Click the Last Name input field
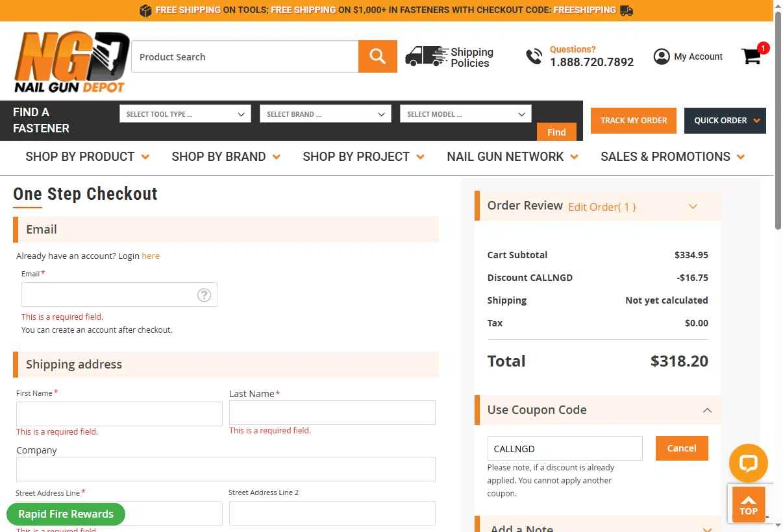The image size is (783, 532). (332, 413)
